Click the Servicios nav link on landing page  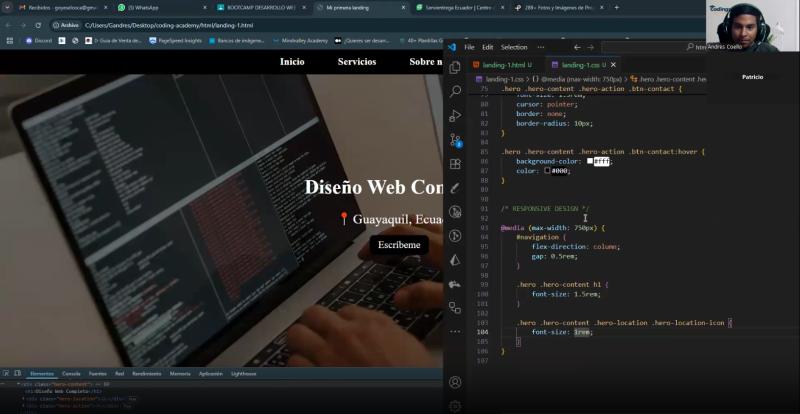coord(357,62)
